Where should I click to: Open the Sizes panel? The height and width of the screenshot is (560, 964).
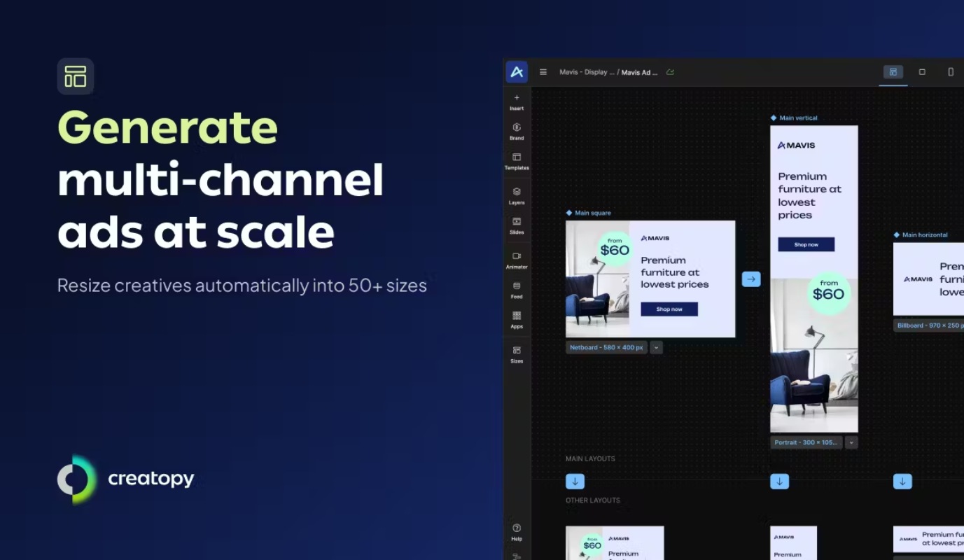click(x=517, y=354)
